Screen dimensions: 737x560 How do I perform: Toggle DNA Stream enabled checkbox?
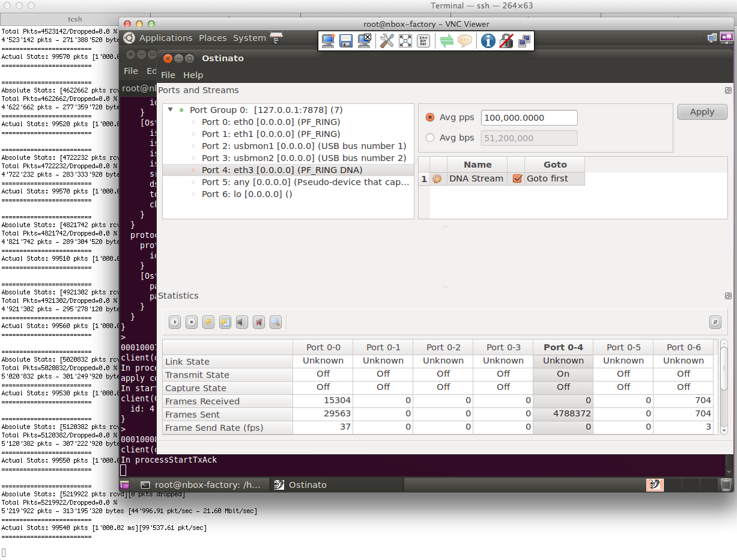click(x=517, y=178)
